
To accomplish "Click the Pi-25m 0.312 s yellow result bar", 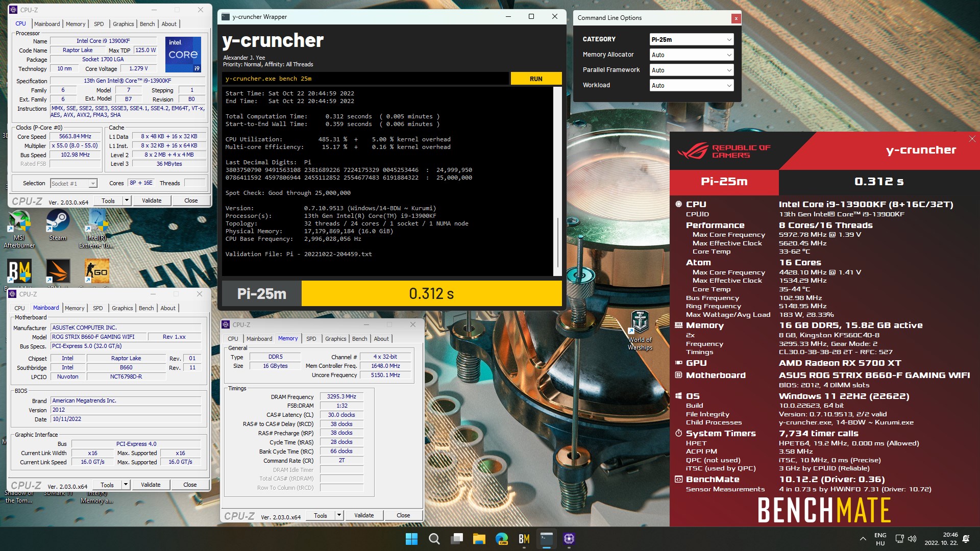I will coord(431,293).
